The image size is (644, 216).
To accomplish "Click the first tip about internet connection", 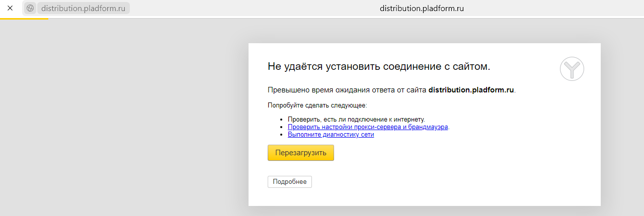I will [x=356, y=120].
